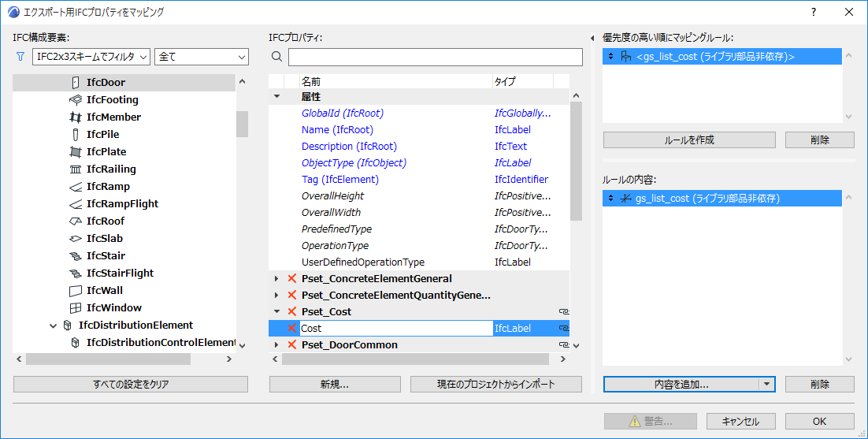The width and height of the screenshot is (868, 439).
Task: Click the IfcRailing element icon
Action: [76, 169]
